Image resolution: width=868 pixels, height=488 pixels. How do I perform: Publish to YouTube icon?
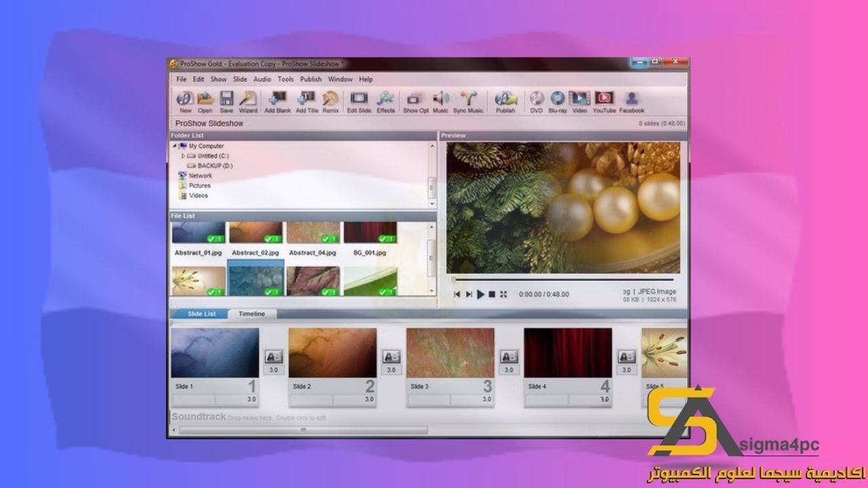[x=604, y=102]
